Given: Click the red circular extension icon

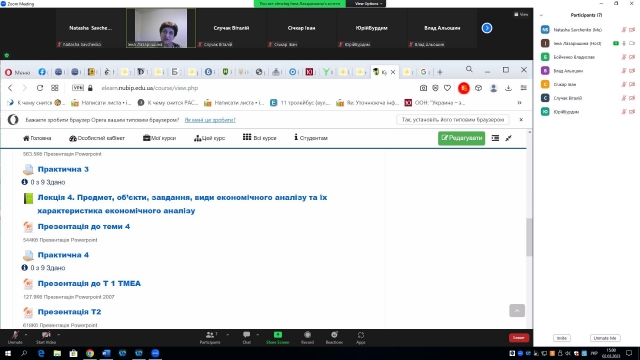Looking at the screenshot, I should [464, 88].
